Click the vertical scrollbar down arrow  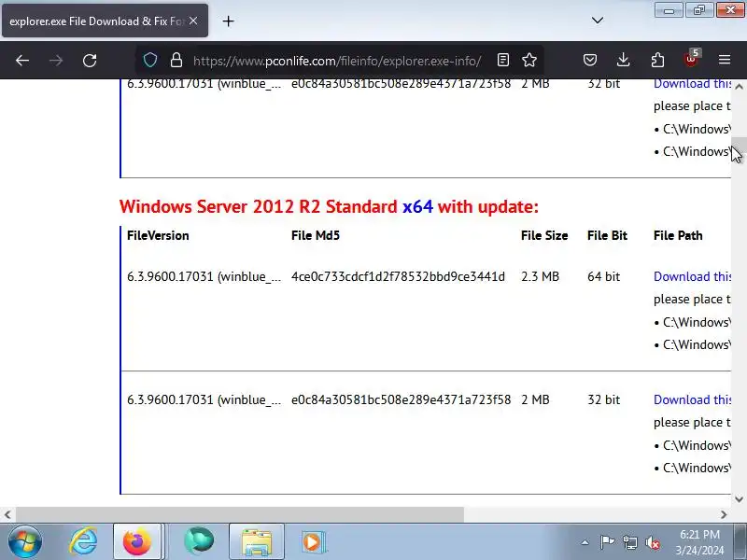[739, 499]
